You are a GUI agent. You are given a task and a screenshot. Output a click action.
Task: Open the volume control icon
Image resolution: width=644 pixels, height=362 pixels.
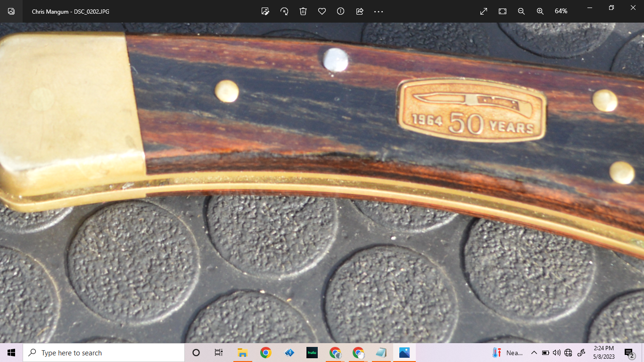pyautogui.click(x=557, y=353)
